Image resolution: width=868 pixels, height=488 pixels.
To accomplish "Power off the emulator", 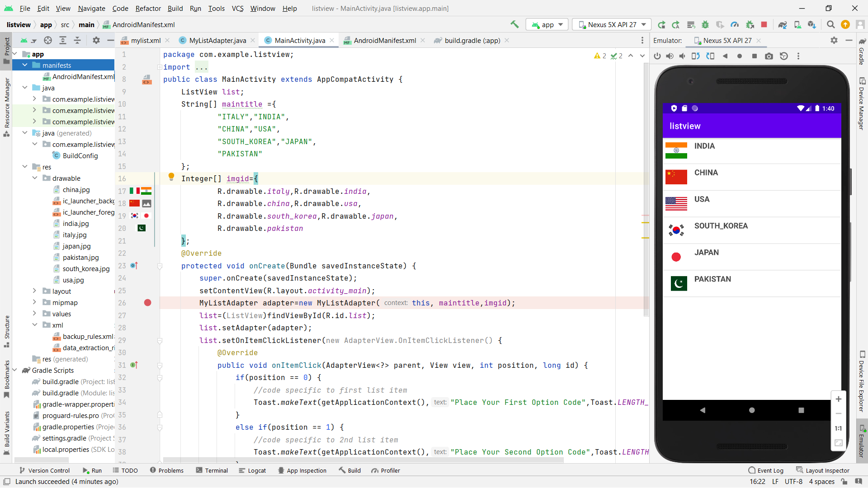I will (657, 56).
